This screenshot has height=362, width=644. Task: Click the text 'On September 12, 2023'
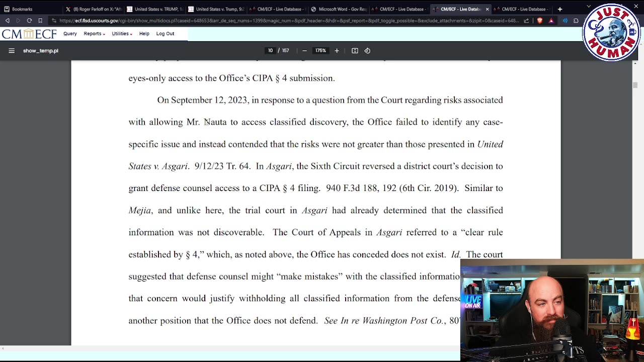tap(202, 100)
